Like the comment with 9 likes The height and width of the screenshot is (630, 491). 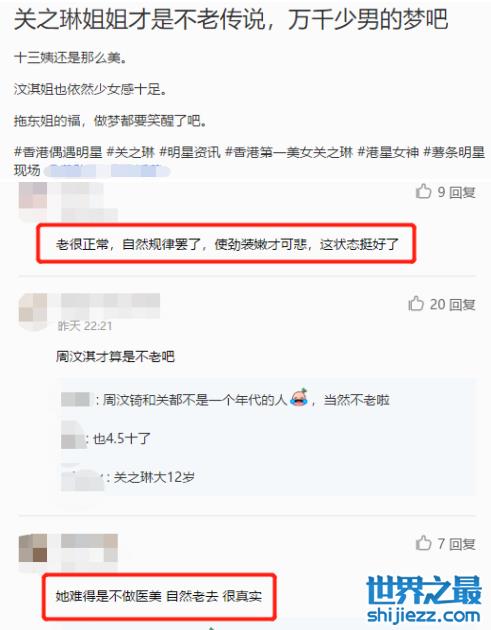pyautogui.click(x=423, y=192)
